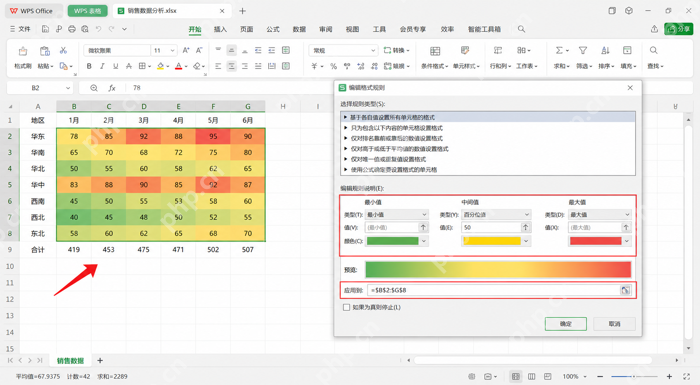Open the 文件 menu
The image size is (700, 385).
coord(21,29)
